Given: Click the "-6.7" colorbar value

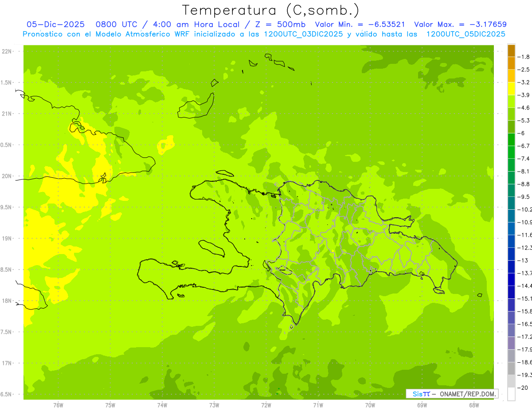Looking at the screenshot, I should coord(524,146).
